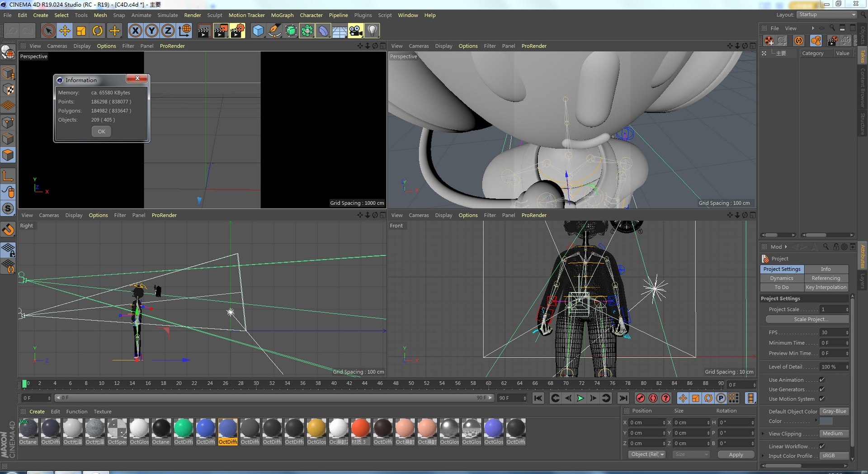868x474 pixels.
Task: Open Object (Rel) coordinate dropdown
Action: (647, 455)
